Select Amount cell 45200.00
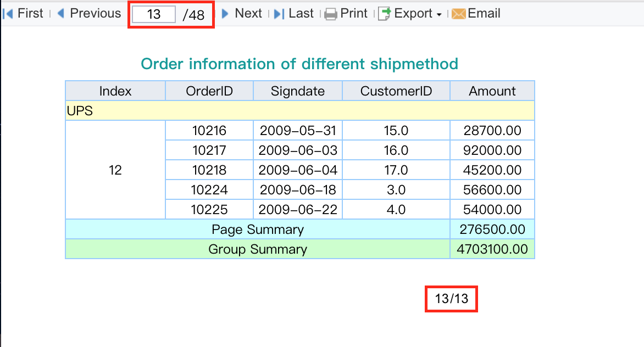Screen dimensions: 644x347 click(492, 170)
